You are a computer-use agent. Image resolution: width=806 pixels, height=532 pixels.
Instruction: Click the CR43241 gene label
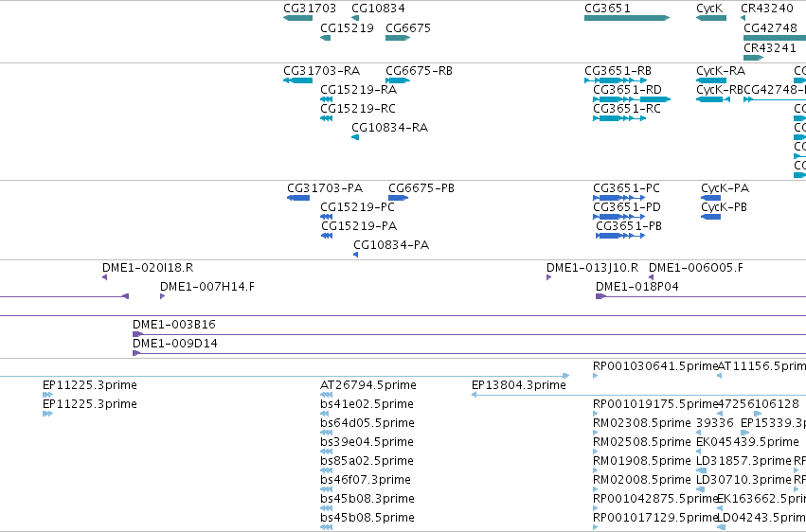click(770, 47)
